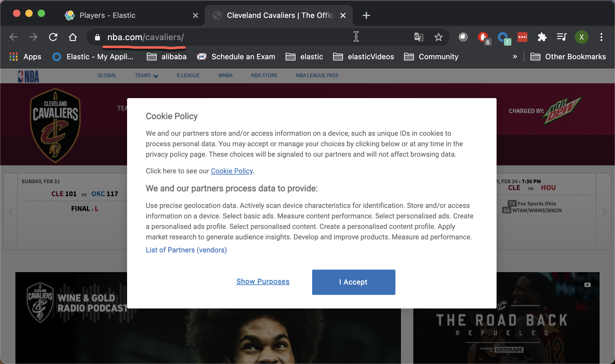The width and height of the screenshot is (615, 364).
Task: Click the FINAL · L game result
Action: point(85,209)
